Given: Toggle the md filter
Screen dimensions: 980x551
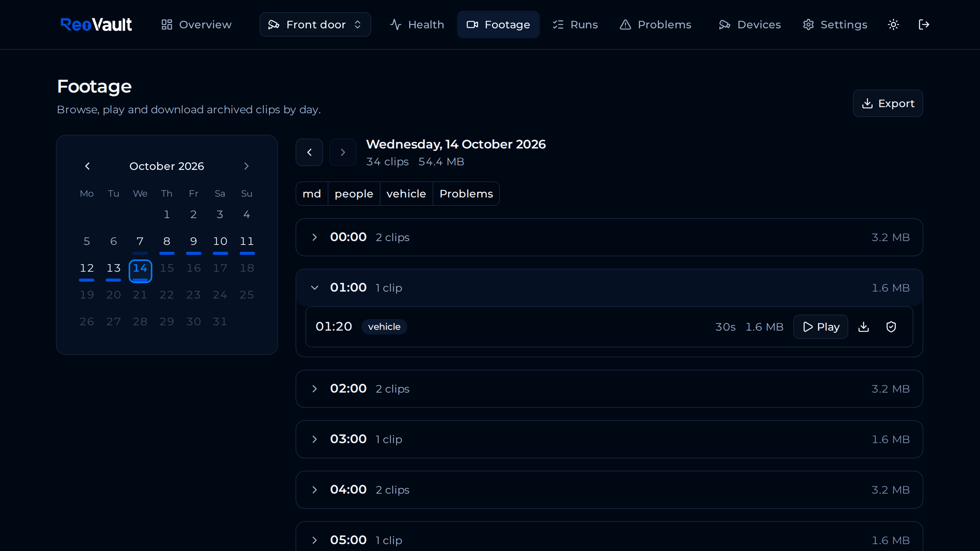Looking at the screenshot, I should click(312, 194).
